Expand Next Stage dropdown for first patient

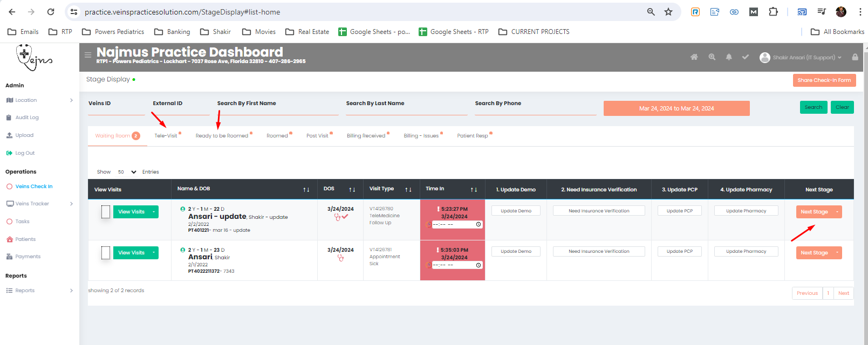point(837,212)
